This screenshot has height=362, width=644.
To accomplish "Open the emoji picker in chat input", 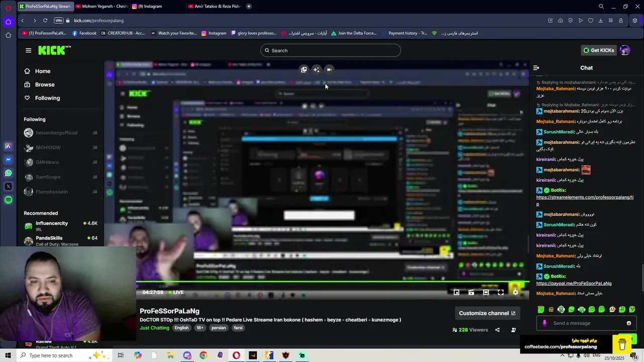I will pos(629,323).
